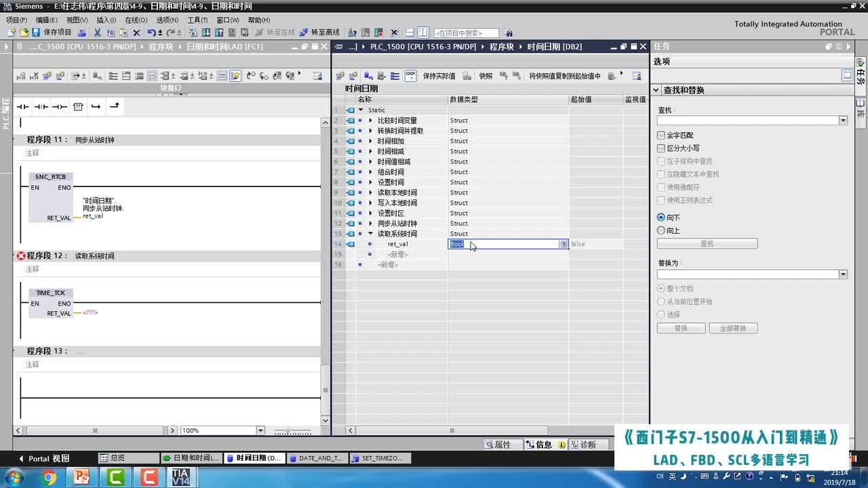Expand the 比较时间变量 struct row
Viewport: 868px width, 488px height.
tap(370, 121)
